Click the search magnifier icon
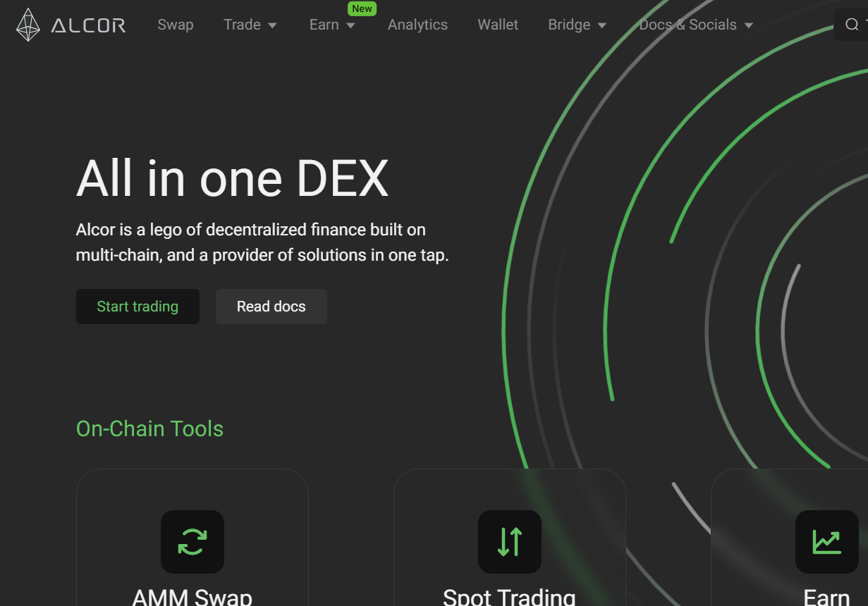Viewport: 868px width, 606px height. point(852,25)
